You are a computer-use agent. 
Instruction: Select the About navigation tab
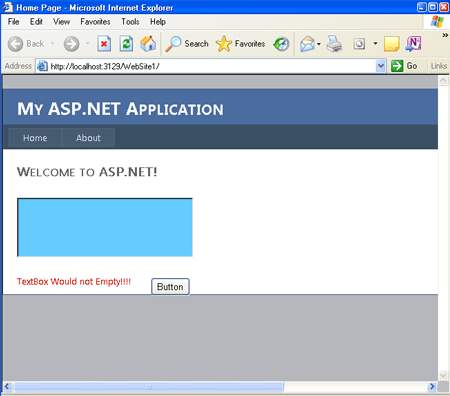[88, 138]
